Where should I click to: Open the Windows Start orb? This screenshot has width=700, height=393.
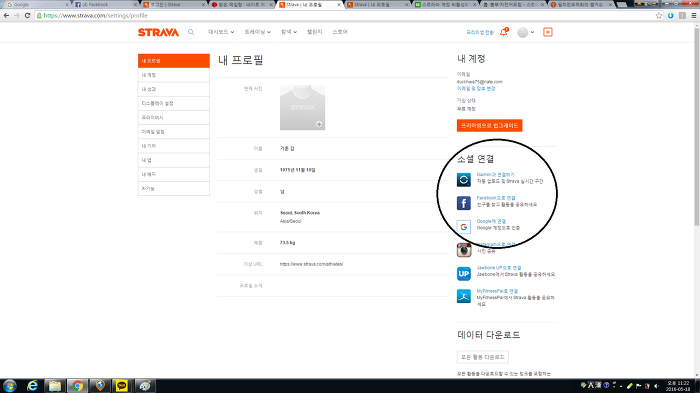(9, 385)
